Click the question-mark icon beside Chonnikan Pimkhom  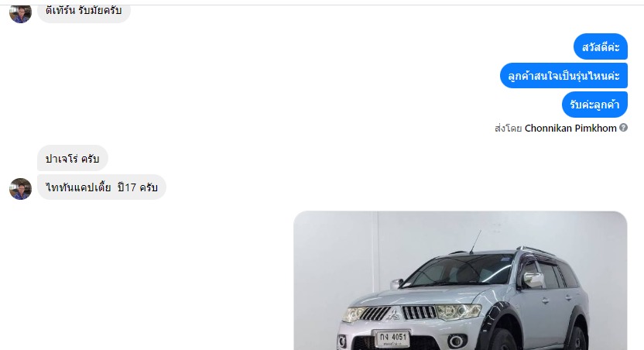coord(623,128)
